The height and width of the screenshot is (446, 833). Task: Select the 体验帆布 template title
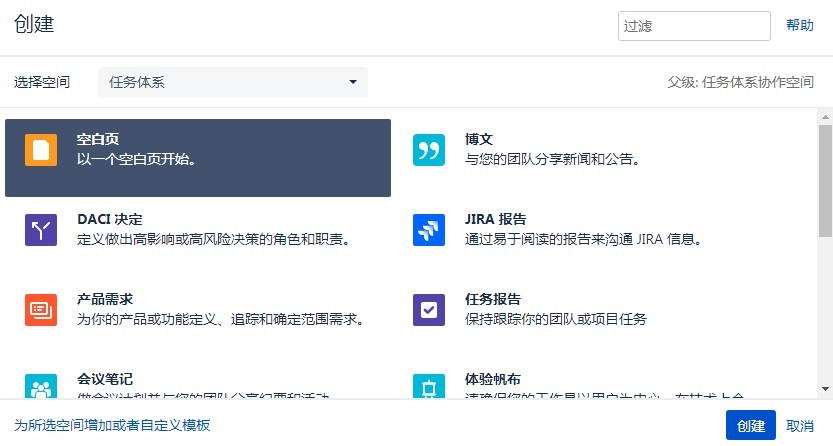click(492, 379)
